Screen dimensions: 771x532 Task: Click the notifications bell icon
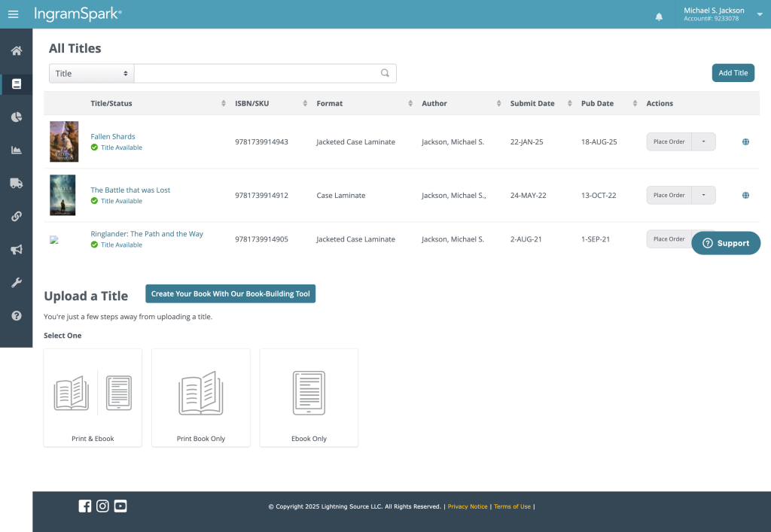point(660,16)
